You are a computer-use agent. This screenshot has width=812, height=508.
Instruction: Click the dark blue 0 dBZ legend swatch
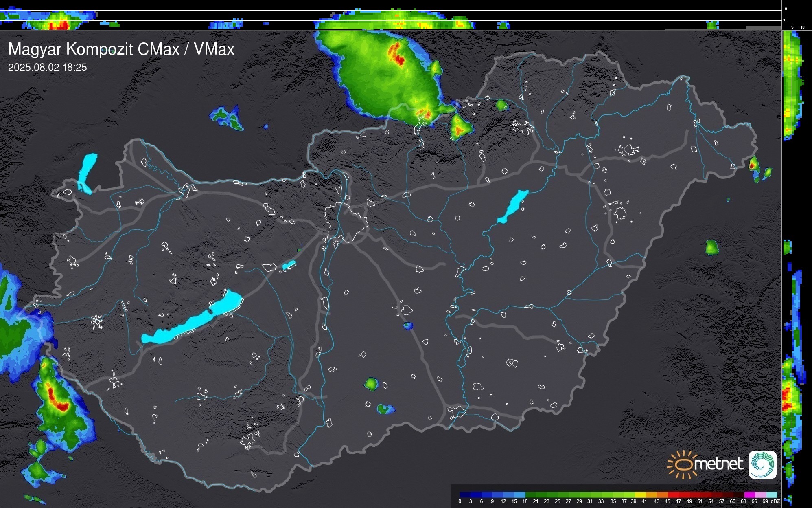pyautogui.click(x=465, y=495)
